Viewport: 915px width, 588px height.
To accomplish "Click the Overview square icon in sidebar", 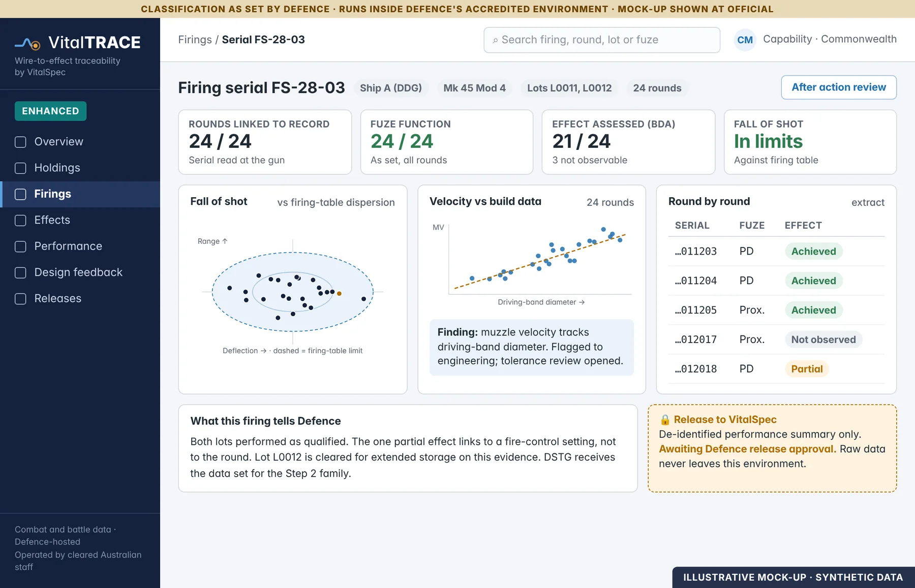I will click(x=20, y=142).
